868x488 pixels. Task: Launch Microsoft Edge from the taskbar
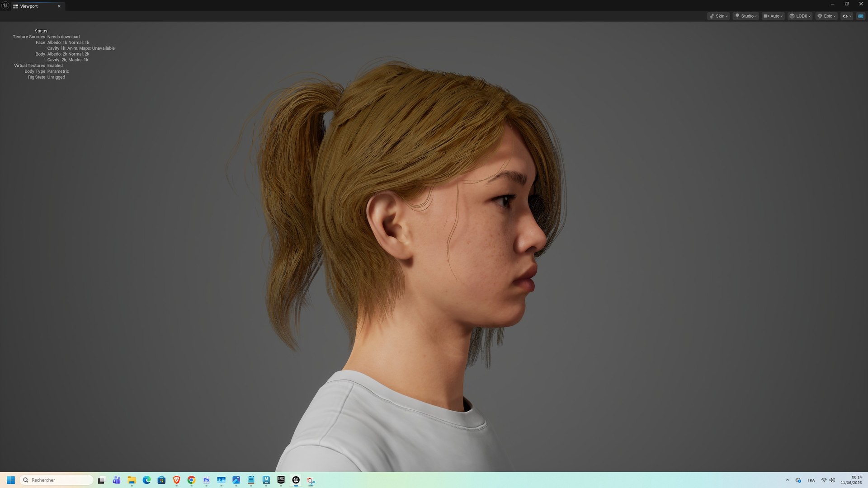146,480
